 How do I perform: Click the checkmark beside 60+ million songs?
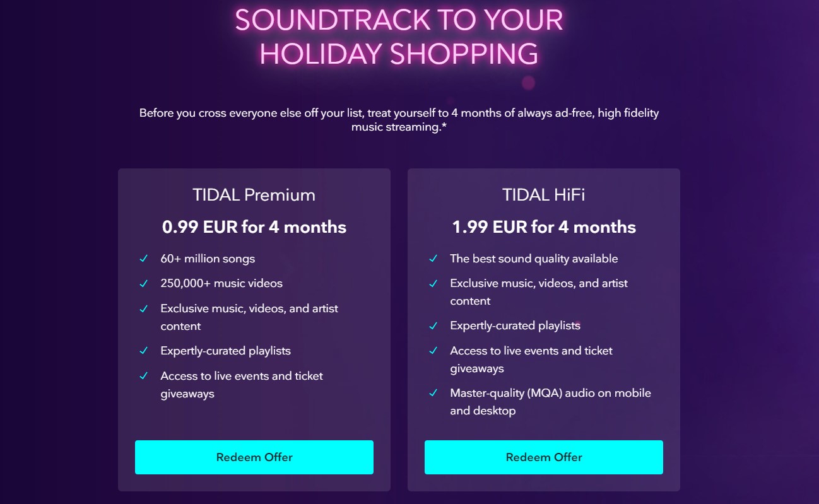point(144,259)
